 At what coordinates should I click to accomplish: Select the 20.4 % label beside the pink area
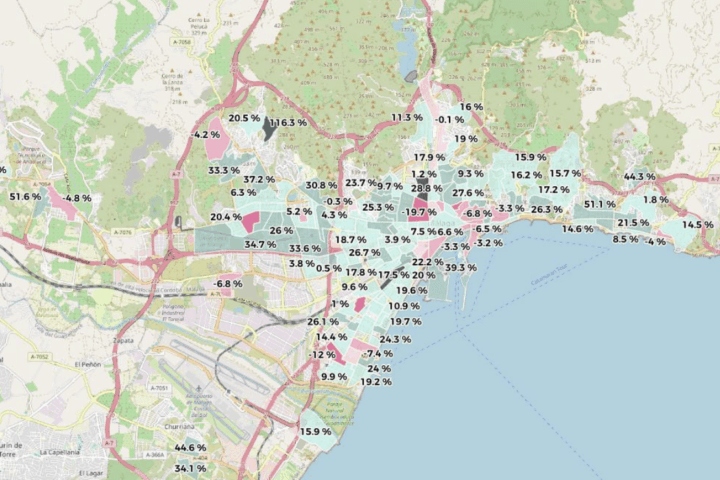click(225, 217)
